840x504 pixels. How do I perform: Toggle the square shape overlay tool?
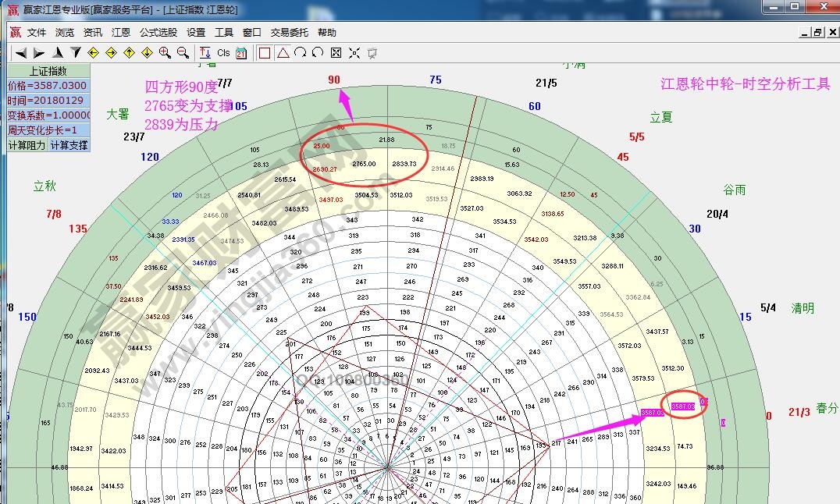tap(265, 53)
